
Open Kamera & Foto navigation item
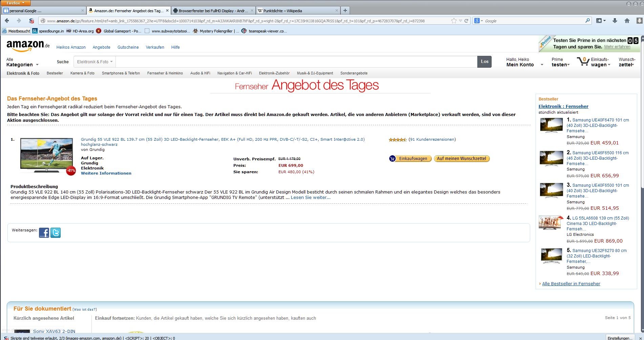(82, 73)
